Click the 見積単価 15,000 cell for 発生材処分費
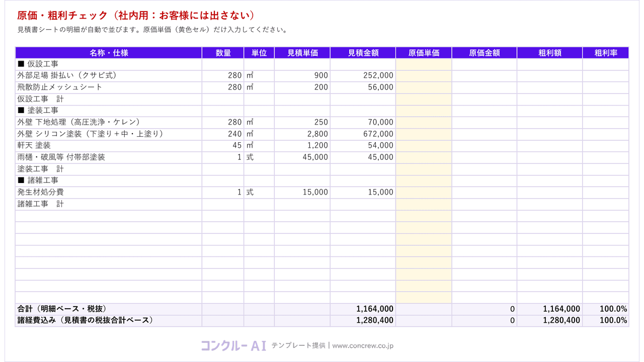This screenshot has width=644, height=362. pyautogui.click(x=302, y=193)
